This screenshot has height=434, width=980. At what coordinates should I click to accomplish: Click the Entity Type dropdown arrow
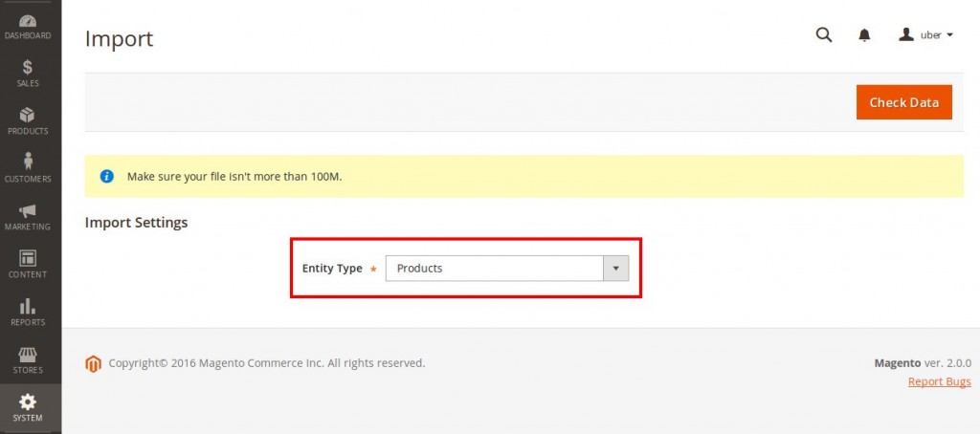point(615,269)
